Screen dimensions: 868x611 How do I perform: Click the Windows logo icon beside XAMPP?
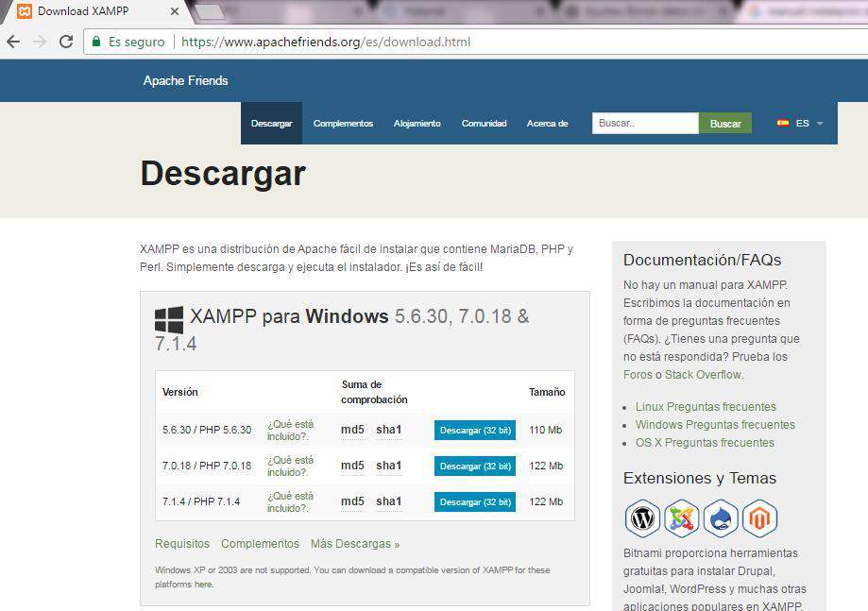click(169, 320)
